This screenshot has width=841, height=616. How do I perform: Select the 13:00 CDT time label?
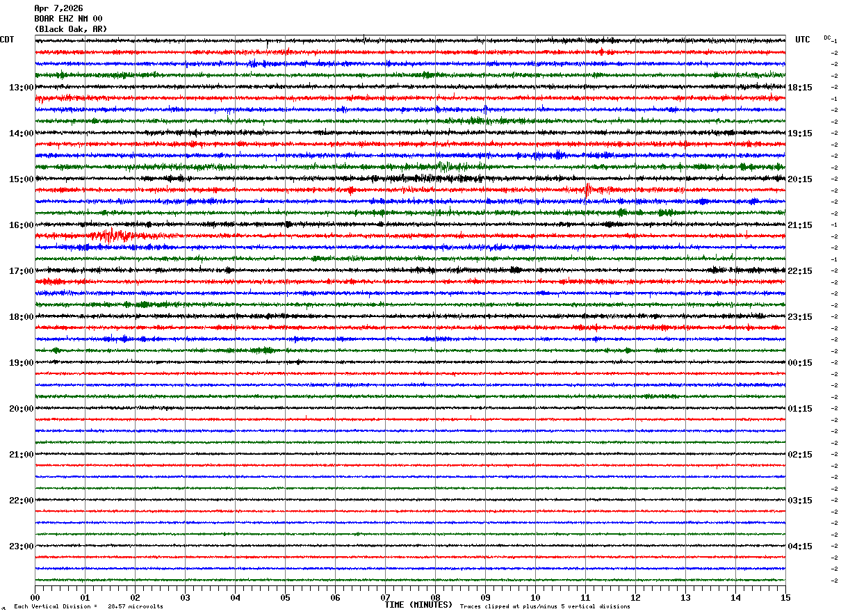(22, 88)
